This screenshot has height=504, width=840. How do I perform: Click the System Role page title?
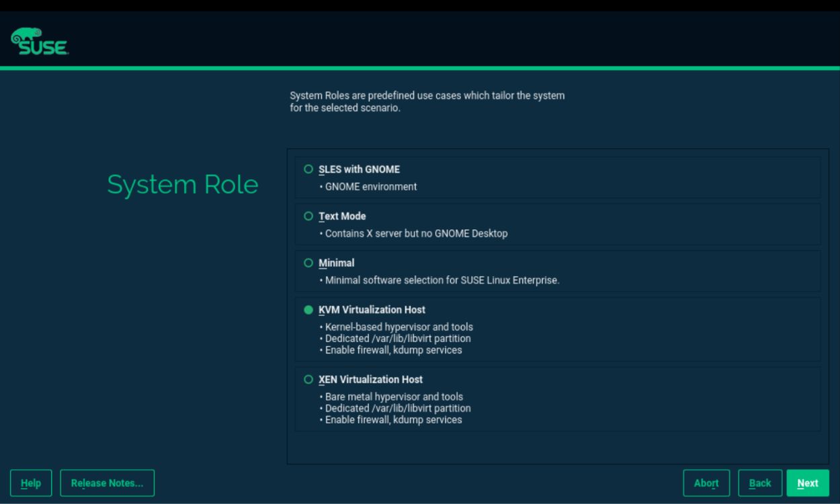tap(182, 184)
